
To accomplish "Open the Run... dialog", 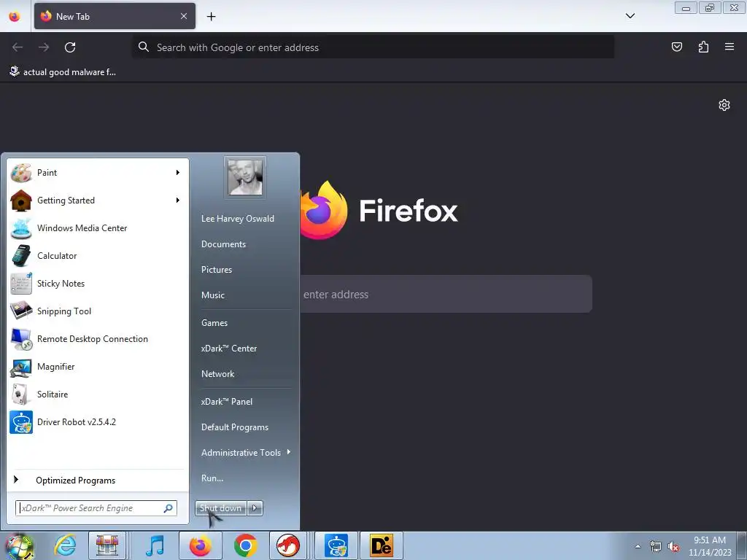I will point(212,478).
